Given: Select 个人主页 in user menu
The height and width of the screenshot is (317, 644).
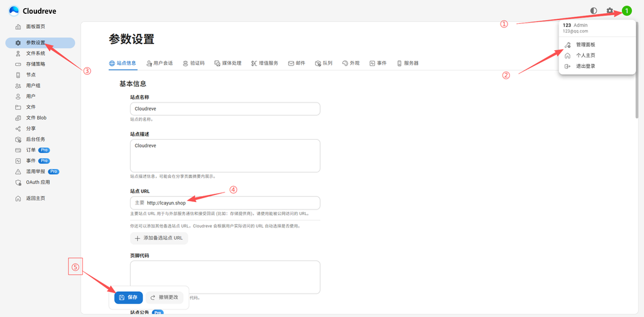Looking at the screenshot, I should [597, 55].
